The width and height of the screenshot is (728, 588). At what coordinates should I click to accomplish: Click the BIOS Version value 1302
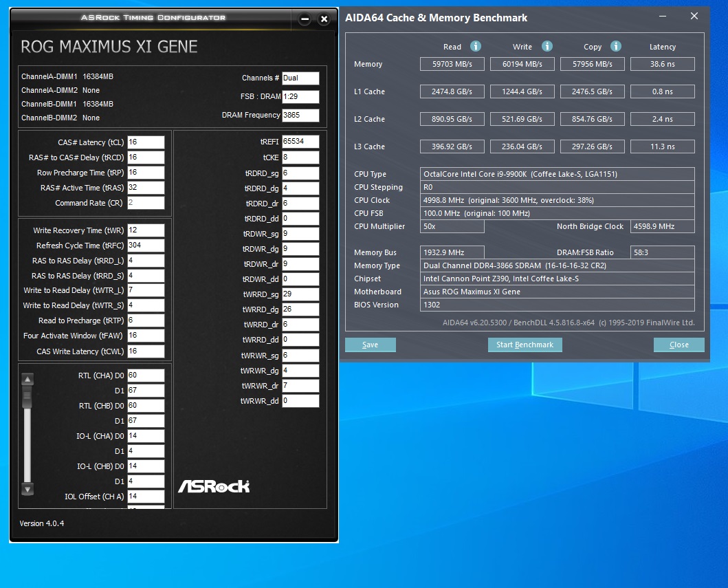pos(557,305)
